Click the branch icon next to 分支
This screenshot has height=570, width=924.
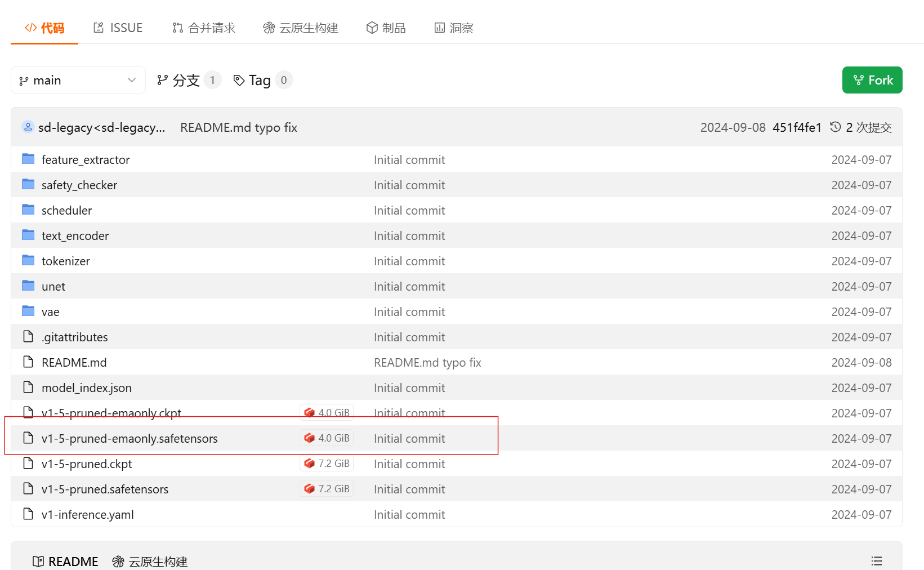pyautogui.click(x=163, y=79)
